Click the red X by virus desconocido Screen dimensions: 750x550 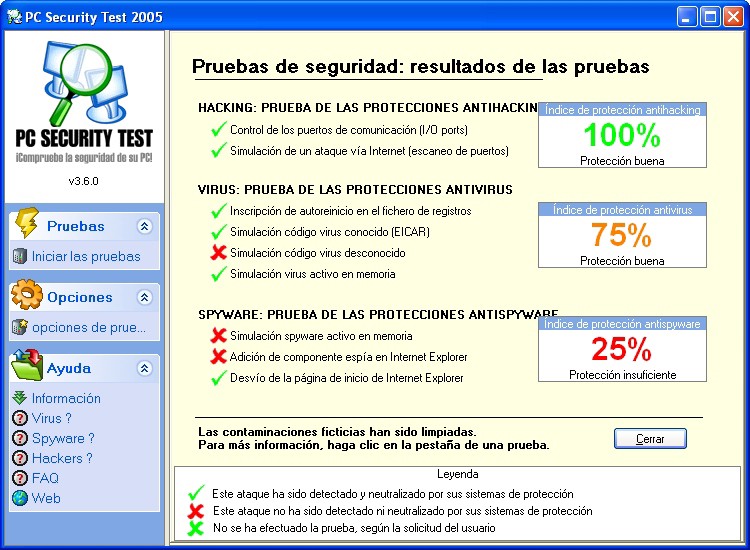click(x=218, y=253)
